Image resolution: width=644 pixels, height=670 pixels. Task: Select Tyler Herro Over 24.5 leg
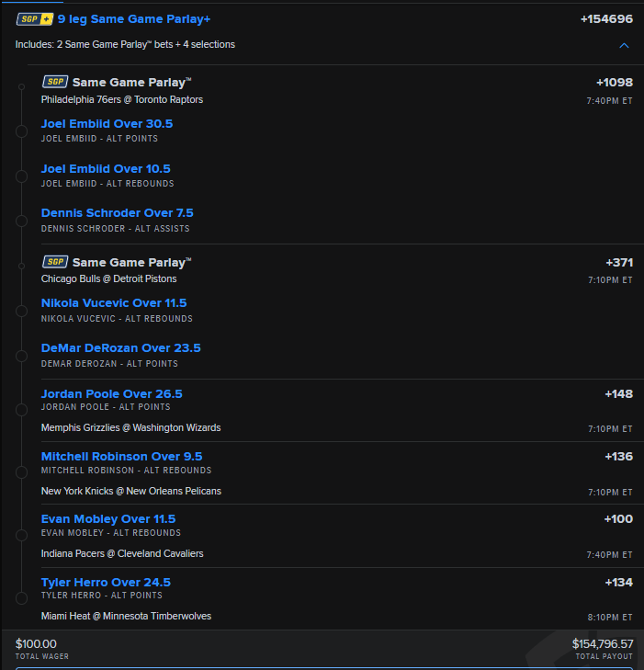pyautogui.click(x=106, y=582)
